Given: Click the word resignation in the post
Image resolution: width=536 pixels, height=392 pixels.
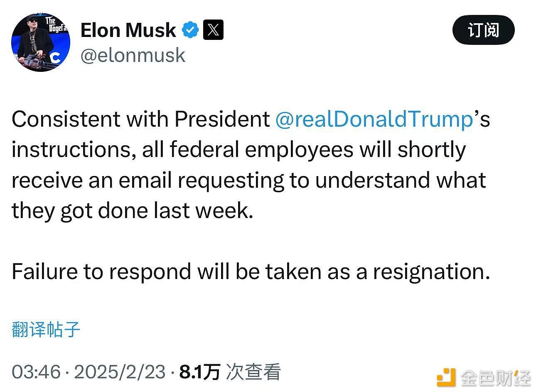Looking at the screenshot, I should tap(431, 272).
